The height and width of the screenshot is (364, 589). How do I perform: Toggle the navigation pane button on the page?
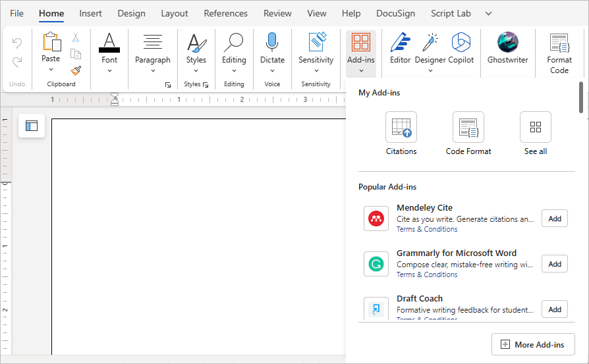[32, 126]
